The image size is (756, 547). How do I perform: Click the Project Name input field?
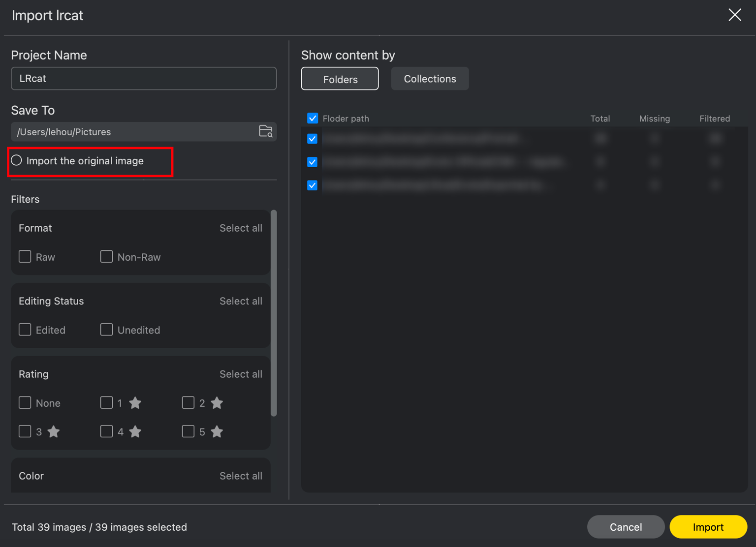point(144,79)
